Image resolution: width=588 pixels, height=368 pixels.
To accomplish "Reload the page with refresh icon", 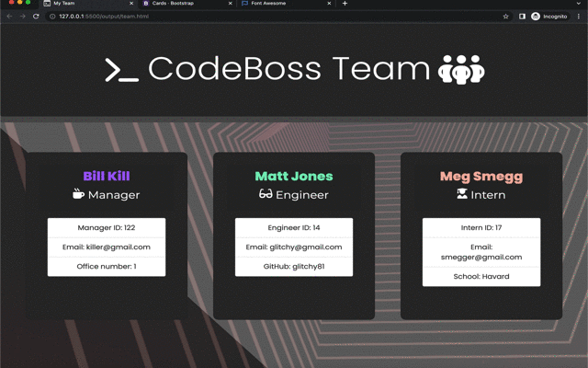I will 36,17.
